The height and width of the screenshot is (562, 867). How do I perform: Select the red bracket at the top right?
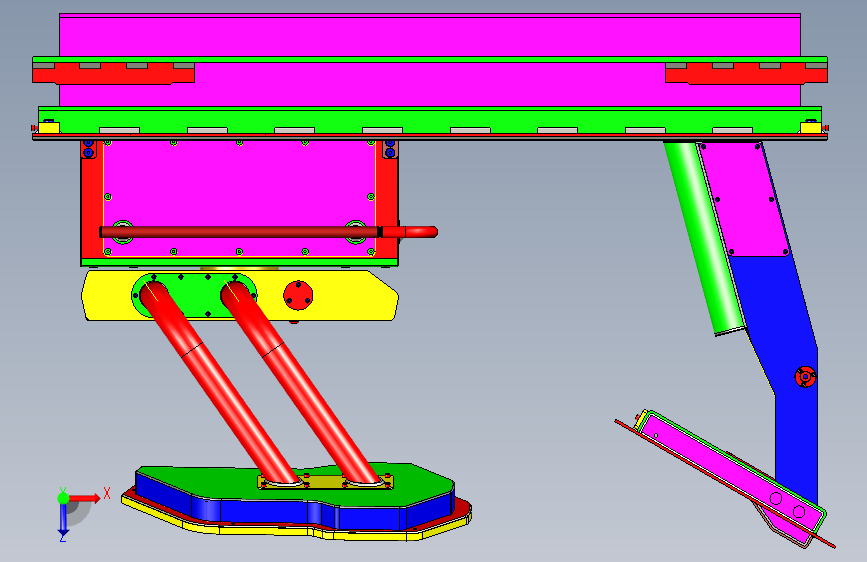coord(746,74)
